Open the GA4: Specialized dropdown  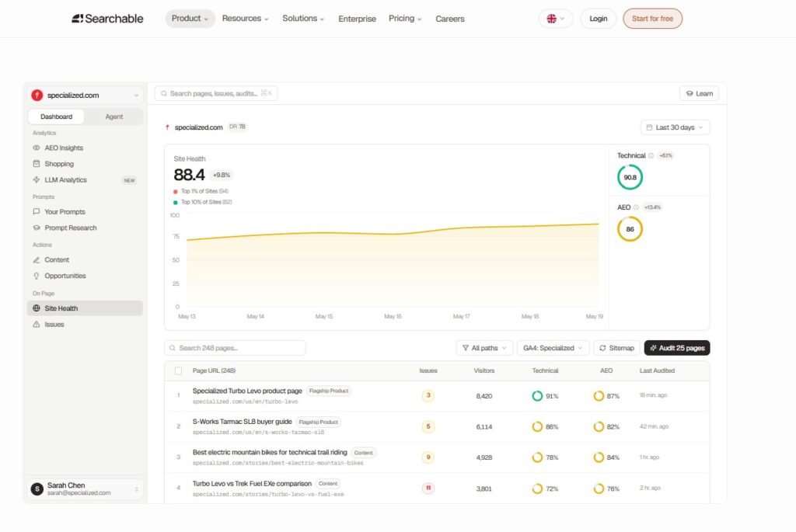553,348
